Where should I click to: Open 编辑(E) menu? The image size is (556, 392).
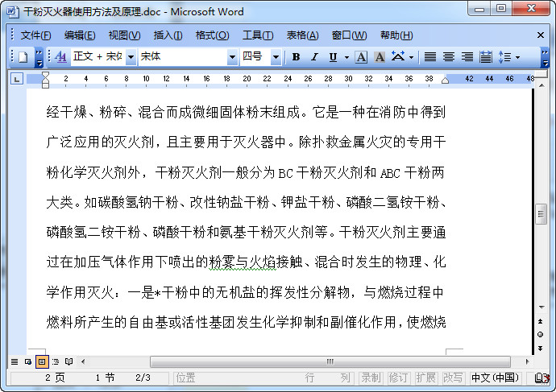click(x=80, y=35)
